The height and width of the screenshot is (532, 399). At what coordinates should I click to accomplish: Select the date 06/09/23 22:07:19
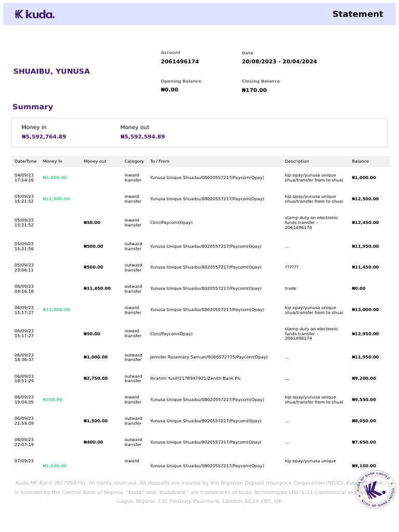click(24, 442)
